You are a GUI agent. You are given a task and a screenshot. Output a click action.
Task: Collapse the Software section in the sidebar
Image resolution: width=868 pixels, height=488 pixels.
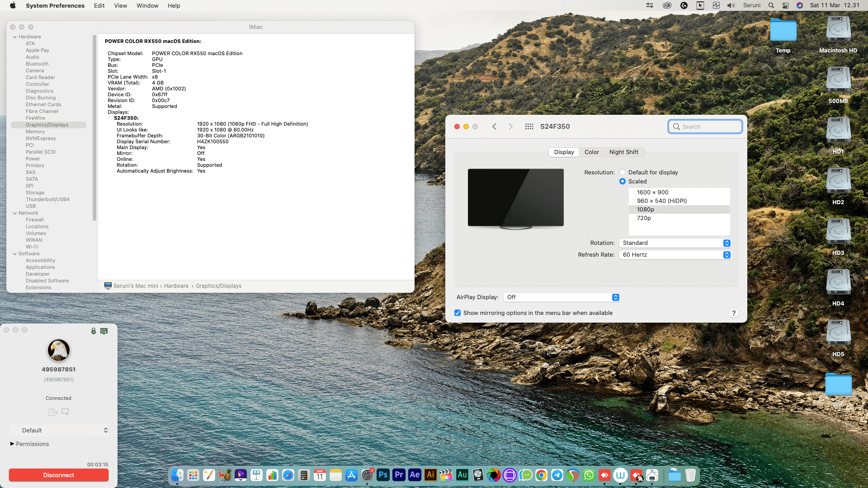(x=15, y=254)
